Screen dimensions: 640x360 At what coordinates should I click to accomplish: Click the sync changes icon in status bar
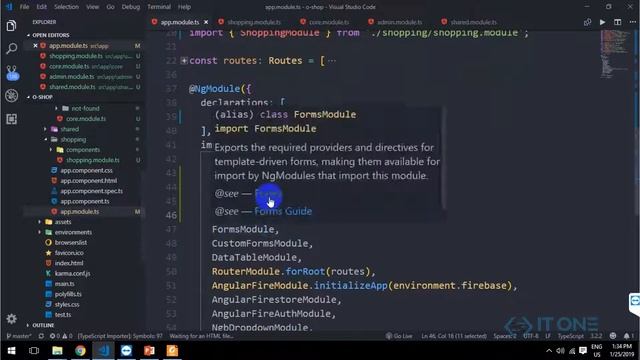(41, 336)
